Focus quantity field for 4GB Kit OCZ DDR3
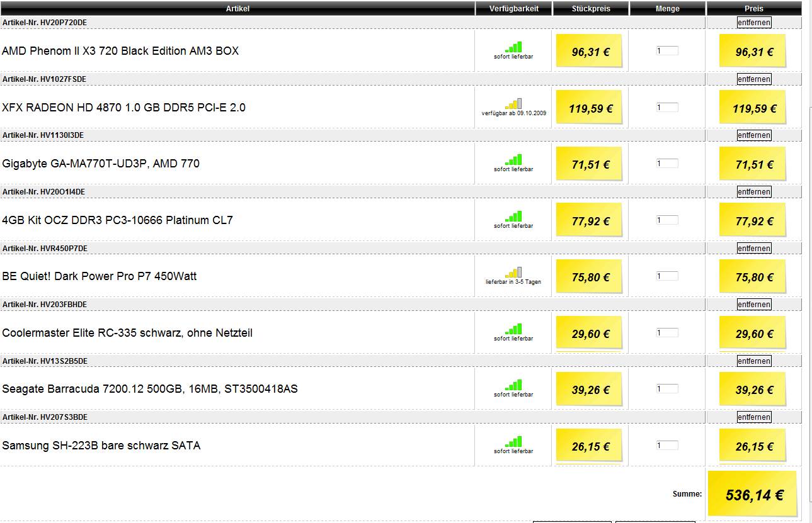 [667, 220]
